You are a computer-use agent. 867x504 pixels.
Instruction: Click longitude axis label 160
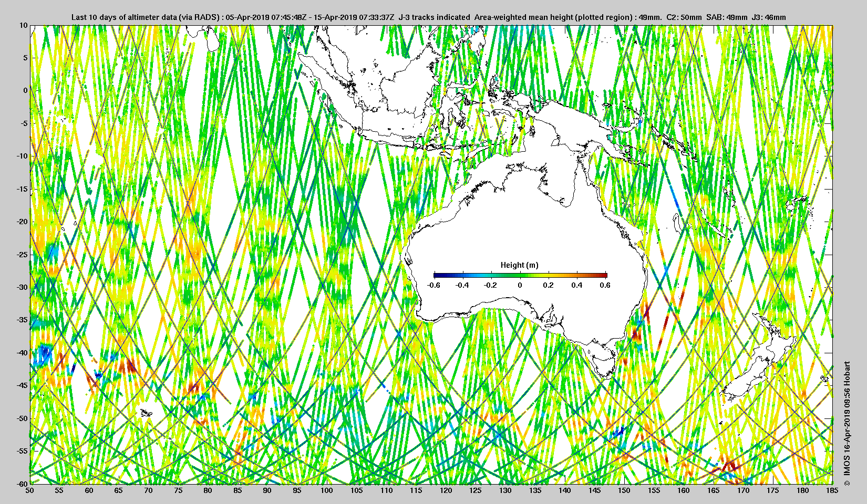tap(684, 490)
